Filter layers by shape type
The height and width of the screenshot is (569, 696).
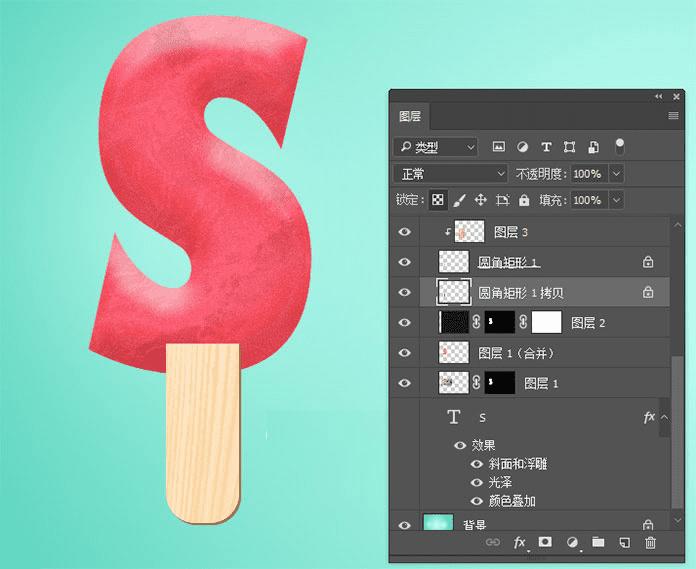pyautogui.click(x=569, y=146)
